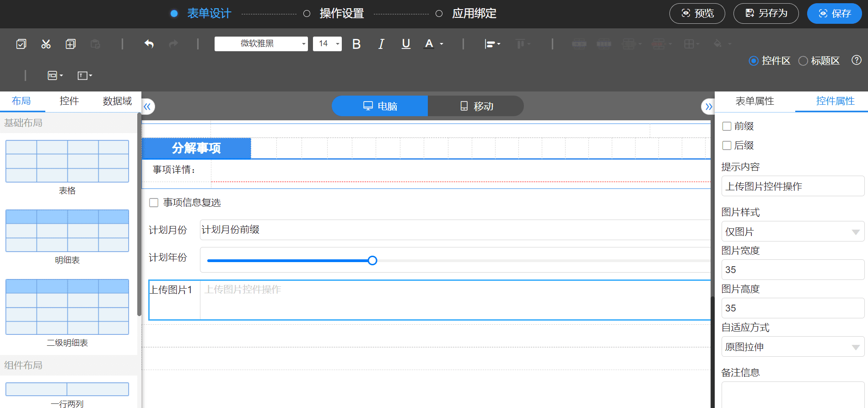Click the 图片宽度 input showing 35
Screen dimensions: 868x408
[x=793, y=270]
